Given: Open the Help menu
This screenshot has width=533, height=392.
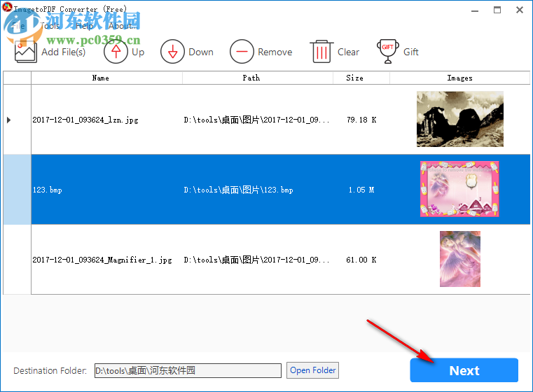Looking at the screenshot, I should click(x=84, y=26).
